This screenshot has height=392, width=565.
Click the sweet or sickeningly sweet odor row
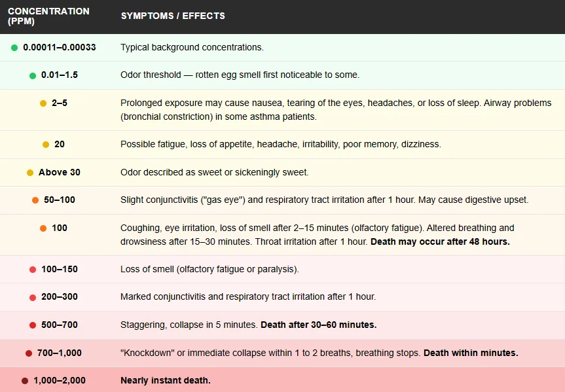tap(214, 173)
